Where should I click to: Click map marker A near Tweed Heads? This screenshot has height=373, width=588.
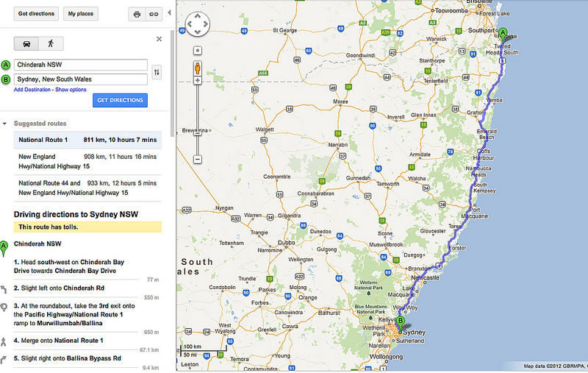coord(503,35)
